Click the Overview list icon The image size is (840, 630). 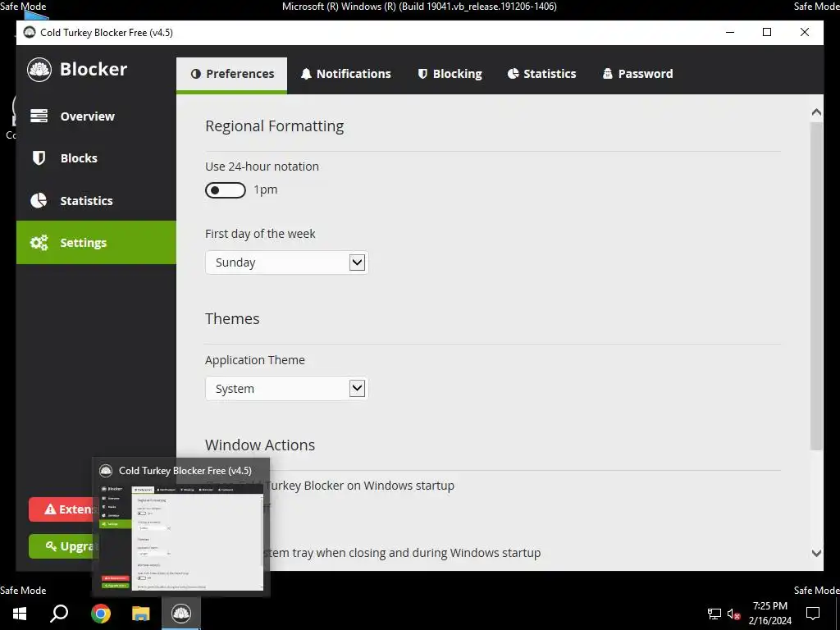point(39,116)
